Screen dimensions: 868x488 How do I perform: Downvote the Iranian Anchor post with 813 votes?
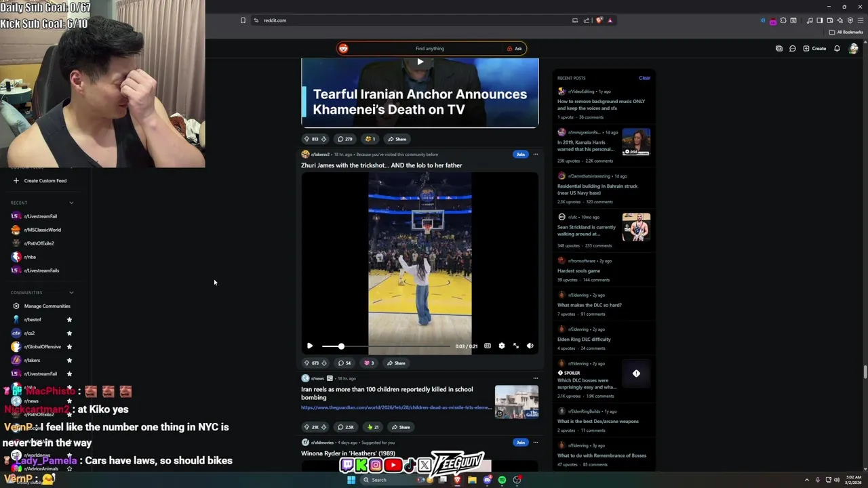click(323, 139)
